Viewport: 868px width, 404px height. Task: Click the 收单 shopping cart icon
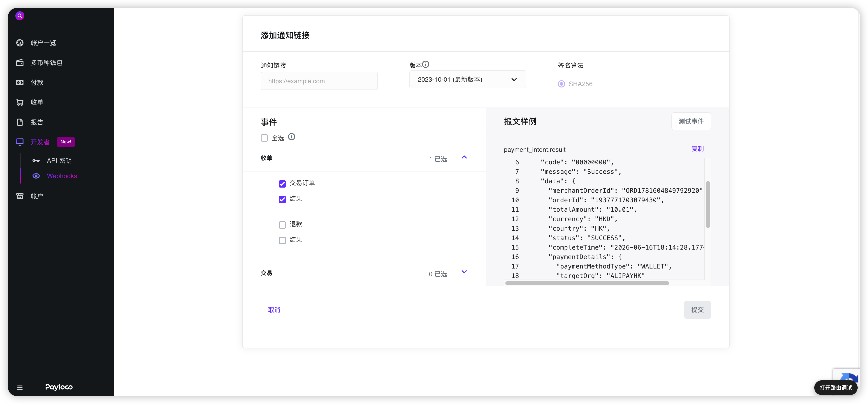click(x=20, y=102)
